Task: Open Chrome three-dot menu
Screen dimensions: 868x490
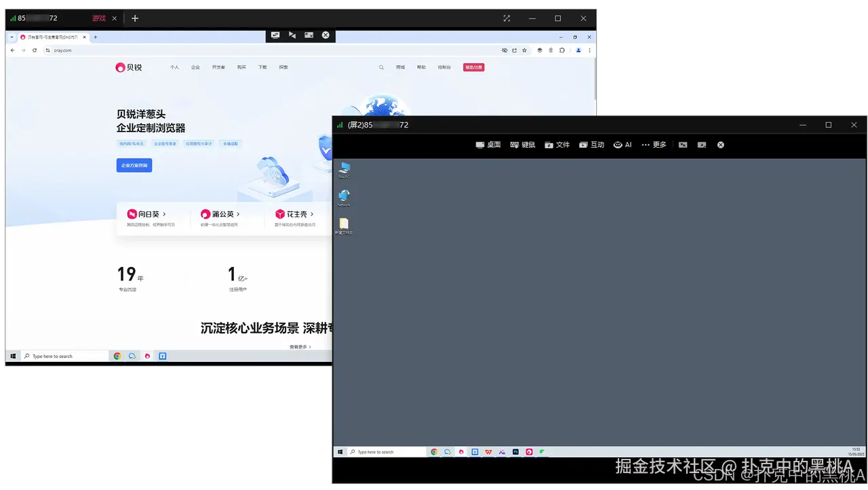Action: [x=589, y=50]
